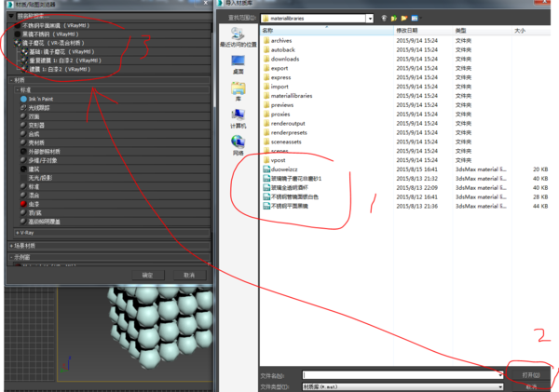Select the previews folder

point(279,105)
